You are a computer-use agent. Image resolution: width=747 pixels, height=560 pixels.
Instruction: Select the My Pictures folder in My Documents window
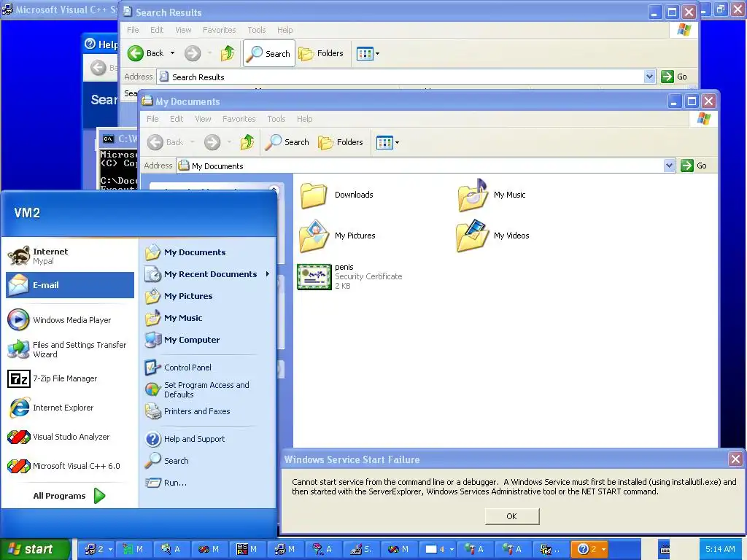tap(337, 236)
